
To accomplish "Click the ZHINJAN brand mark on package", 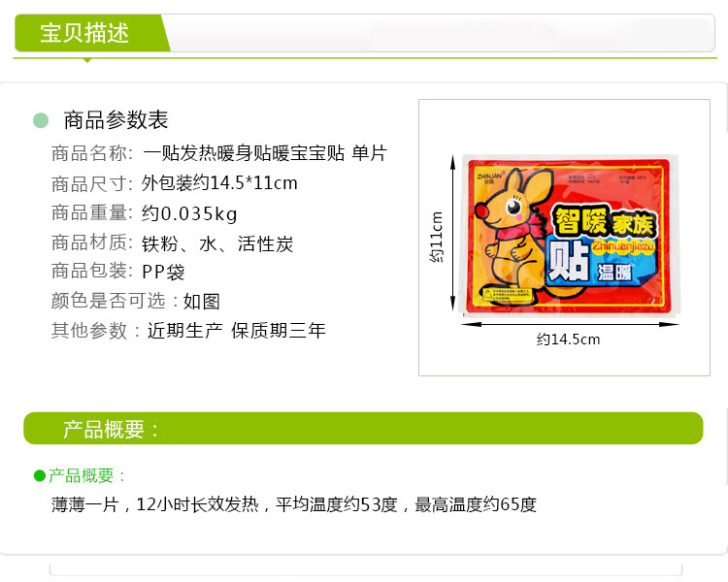I will click(489, 178).
